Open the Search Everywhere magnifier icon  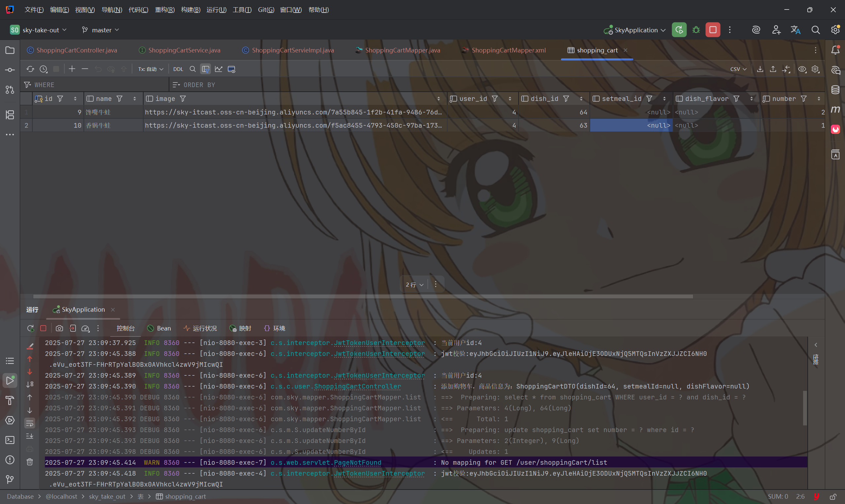pyautogui.click(x=815, y=30)
